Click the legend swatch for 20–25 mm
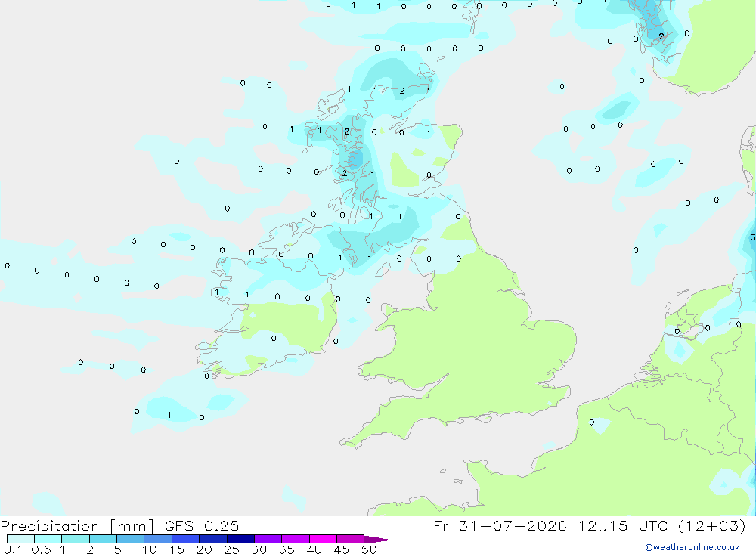Viewport: 756px width, 554px height. pos(213,539)
